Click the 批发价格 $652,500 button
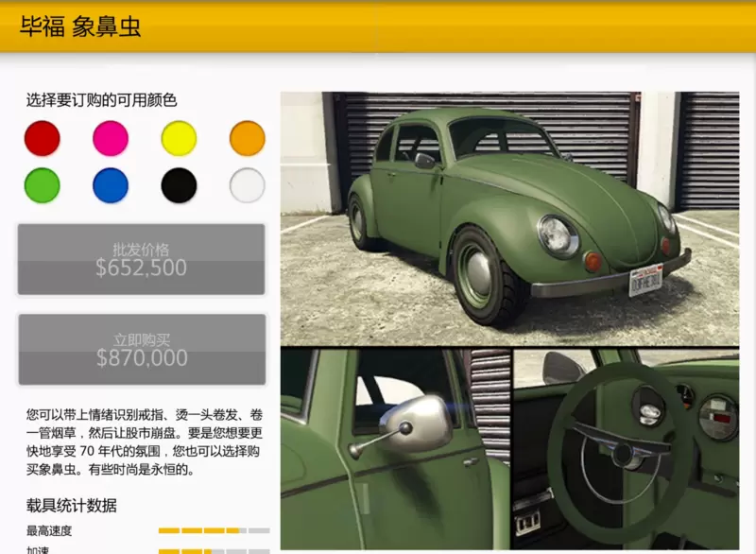The width and height of the screenshot is (756, 554). coord(141,259)
